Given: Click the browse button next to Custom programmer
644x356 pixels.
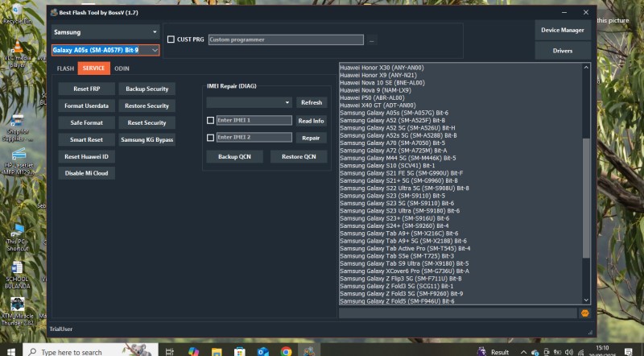Looking at the screenshot, I should [x=372, y=40].
